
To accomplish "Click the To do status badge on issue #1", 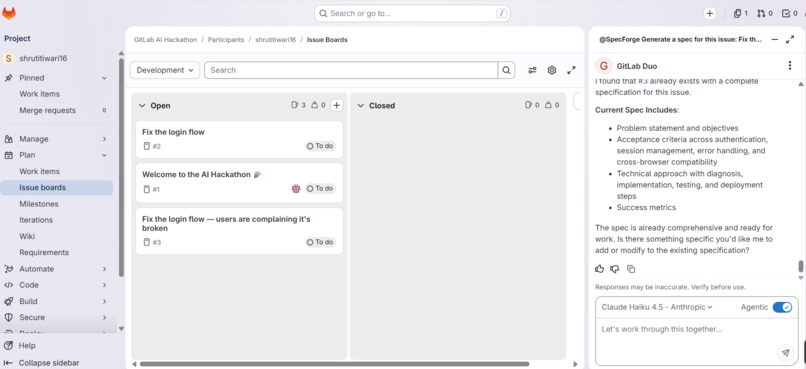I will (320, 189).
